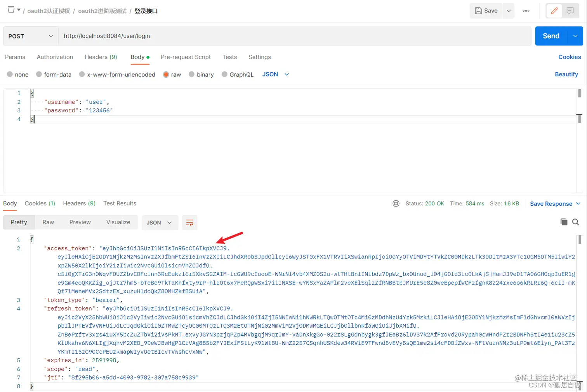587x392 pixels.
Task: Open the Pre-request Script tab
Action: pos(186,57)
